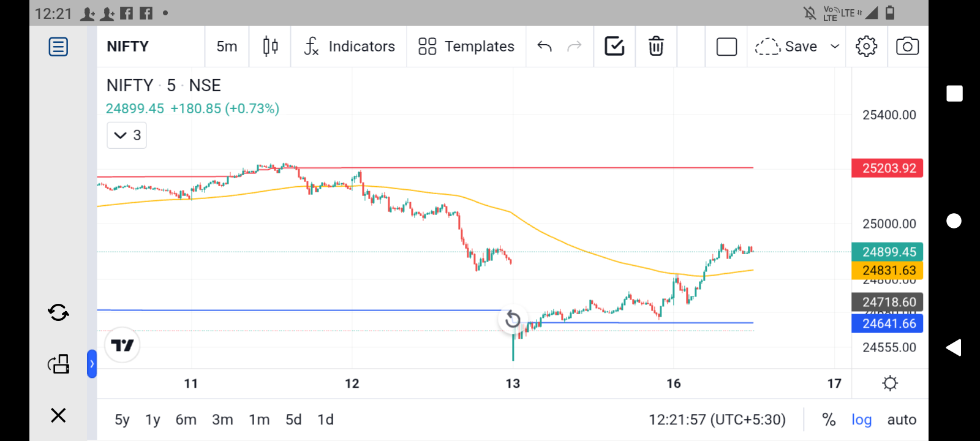Toggle log scale mode
Image resolution: width=980 pixels, height=441 pixels.
pos(861,420)
